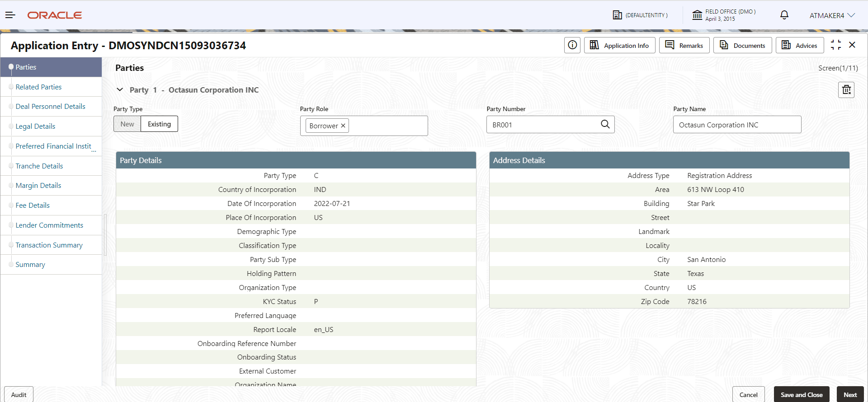Click the State value Texas

[x=696, y=274]
